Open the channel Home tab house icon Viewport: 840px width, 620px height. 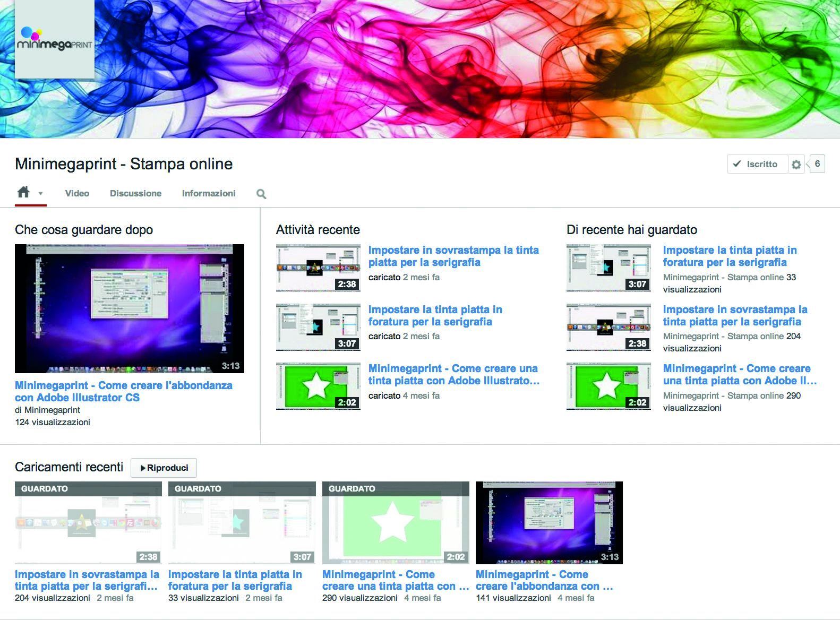coord(23,192)
